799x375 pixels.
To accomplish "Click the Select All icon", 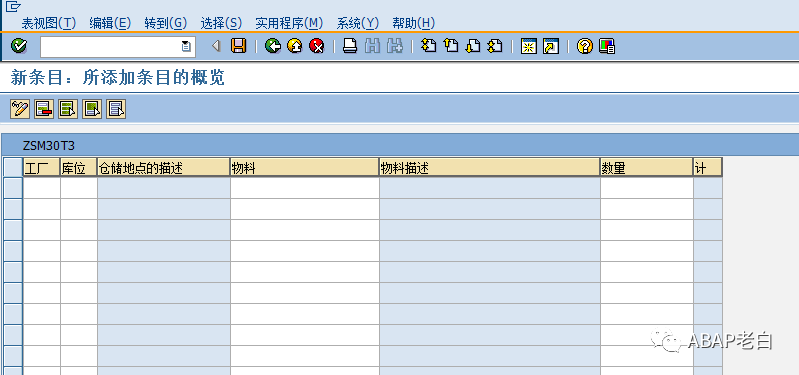I will pyautogui.click(x=68, y=109).
